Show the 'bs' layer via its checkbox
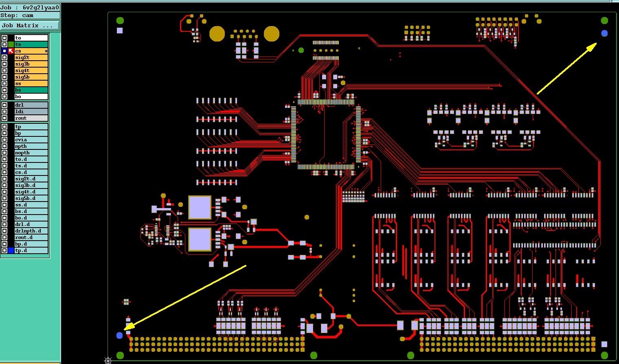This screenshot has width=619, height=364. (x=4, y=90)
